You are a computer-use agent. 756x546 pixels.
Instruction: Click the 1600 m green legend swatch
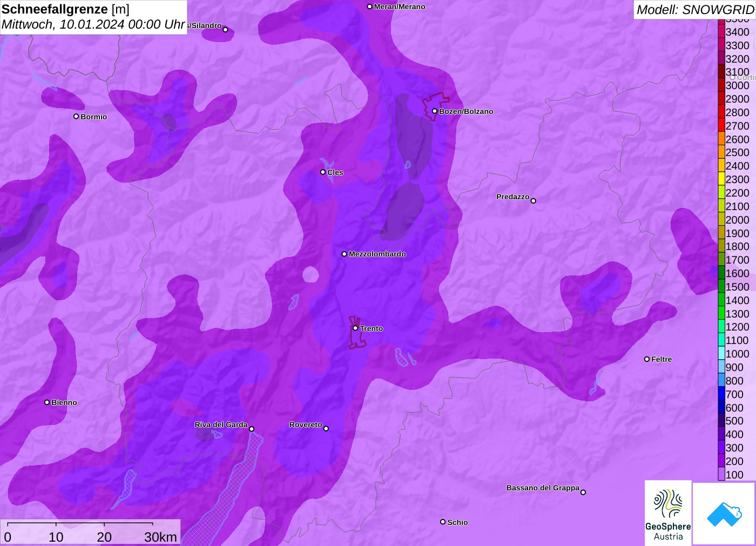pyautogui.click(x=721, y=273)
